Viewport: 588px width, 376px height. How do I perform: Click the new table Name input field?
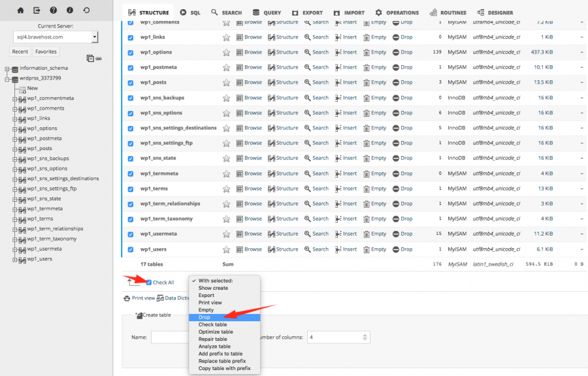click(x=171, y=337)
